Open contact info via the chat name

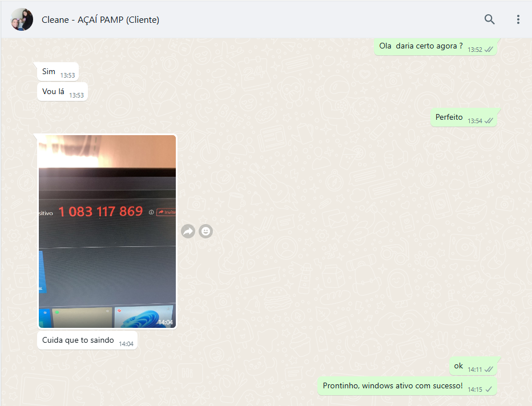(x=100, y=19)
